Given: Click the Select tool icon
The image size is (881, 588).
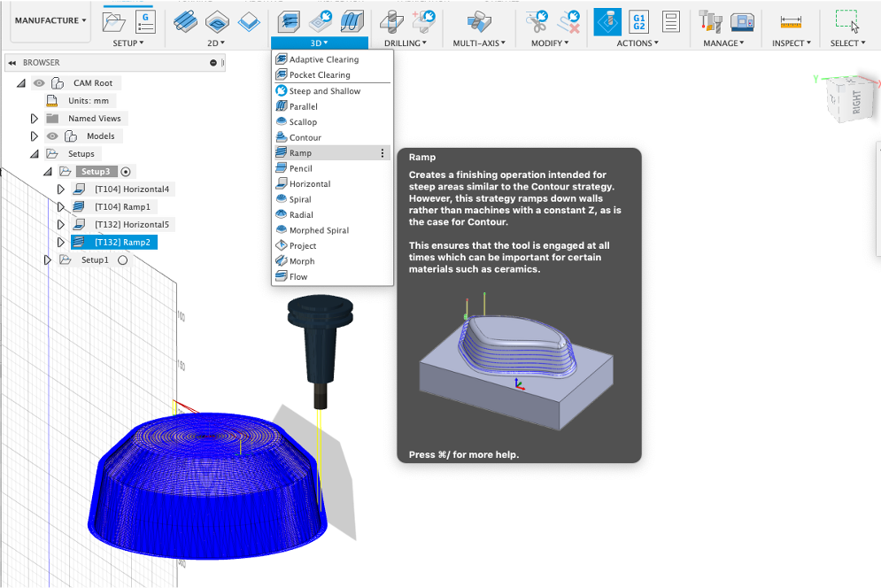Looking at the screenshot, I should click(847, 22).
